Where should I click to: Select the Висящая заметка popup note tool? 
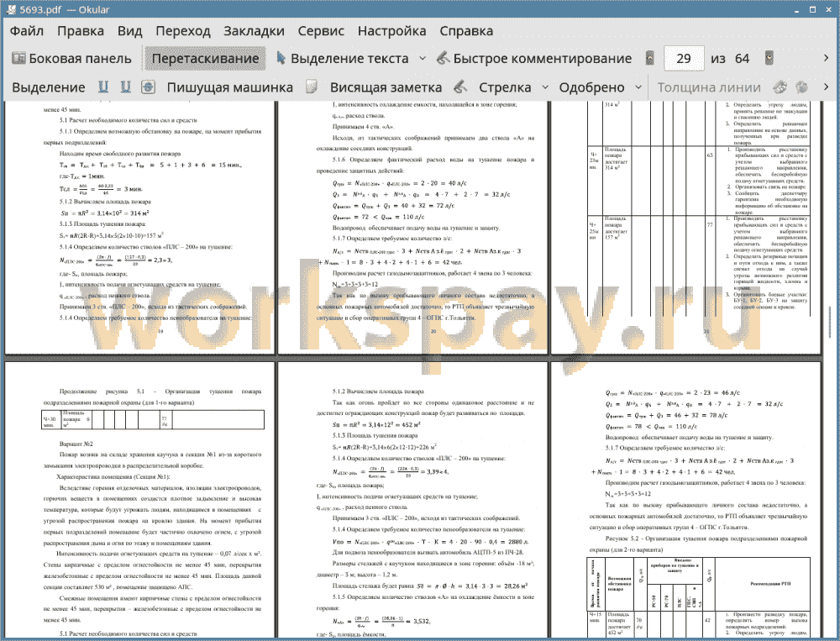tap(386, 87)
